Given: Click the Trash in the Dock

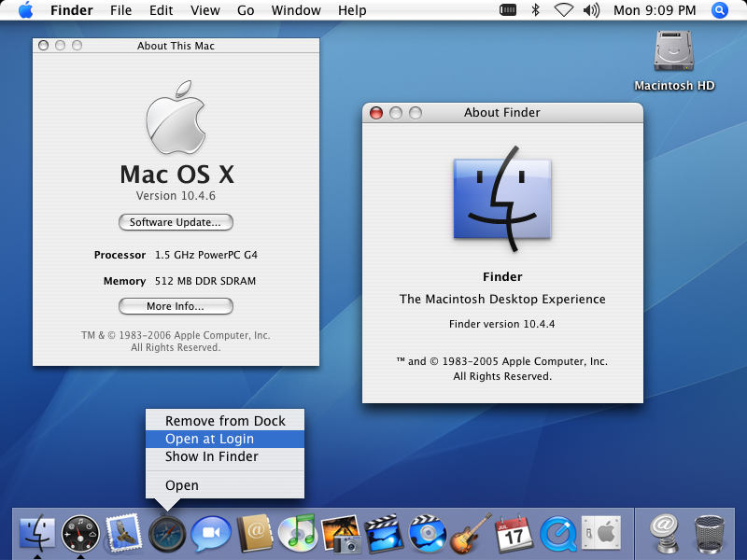Looking at the screenshot, I should [x=706, y=533].
